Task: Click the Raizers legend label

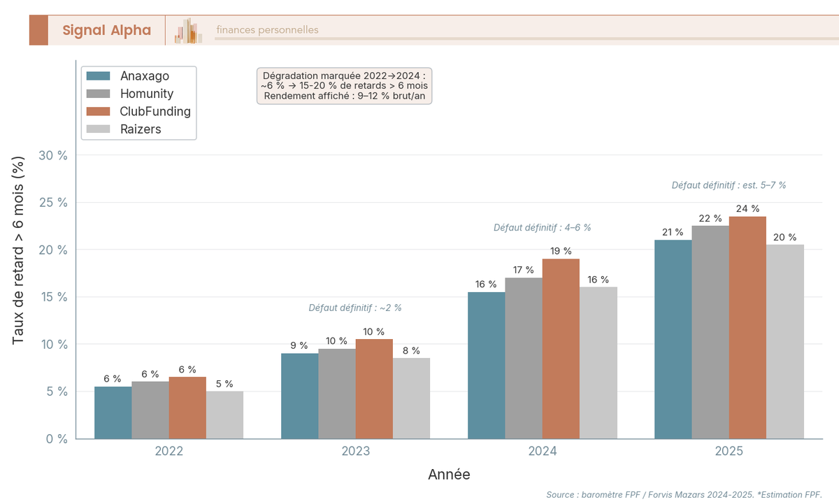Action: (141, 129)
